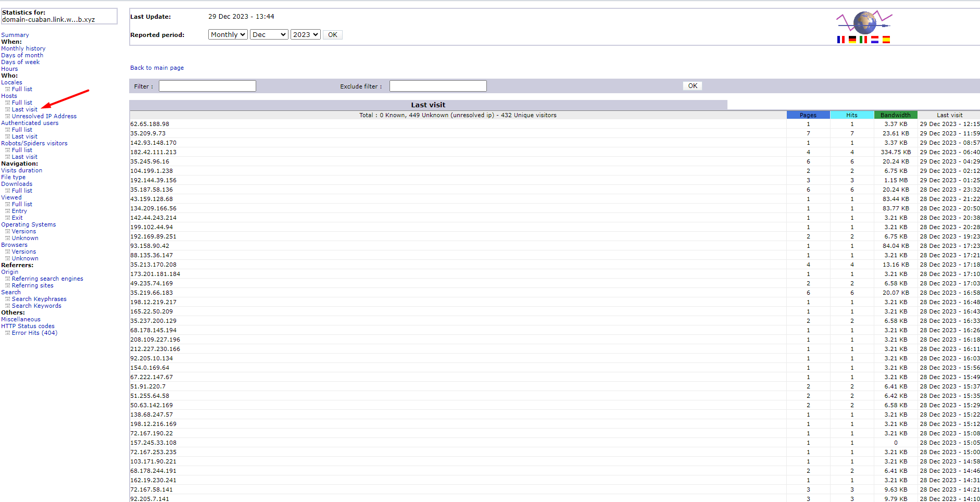Click into the Exclude filter field
This screenshot has height=502, width=980.
point(438,86)
